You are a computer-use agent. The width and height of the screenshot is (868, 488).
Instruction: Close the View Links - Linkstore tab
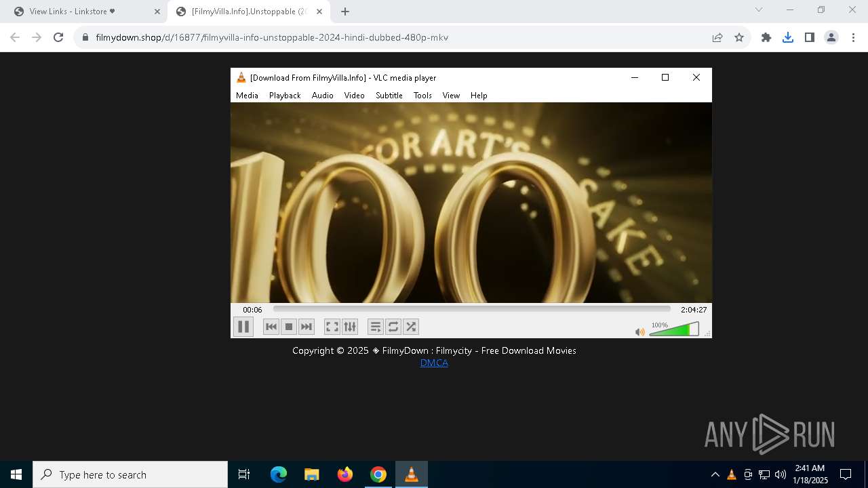(x=157, y=12)
